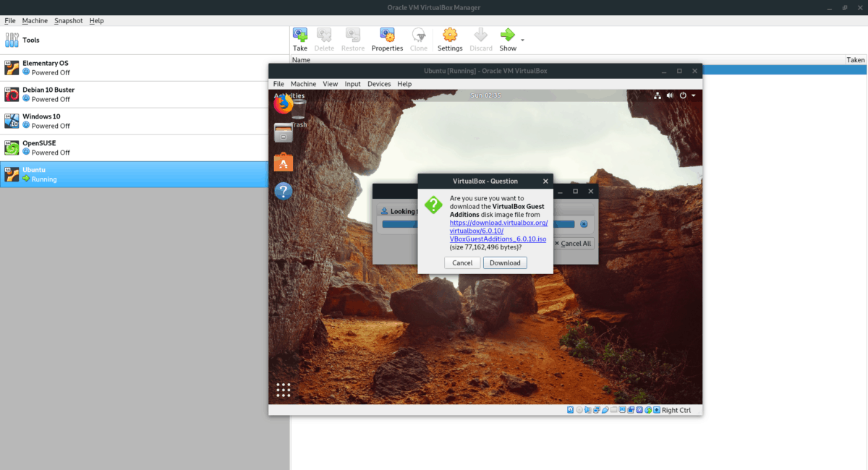Select the Debian 10 Buster virtual machine
The width and height of the screenshot is (868, 470).
click(145, 94)
